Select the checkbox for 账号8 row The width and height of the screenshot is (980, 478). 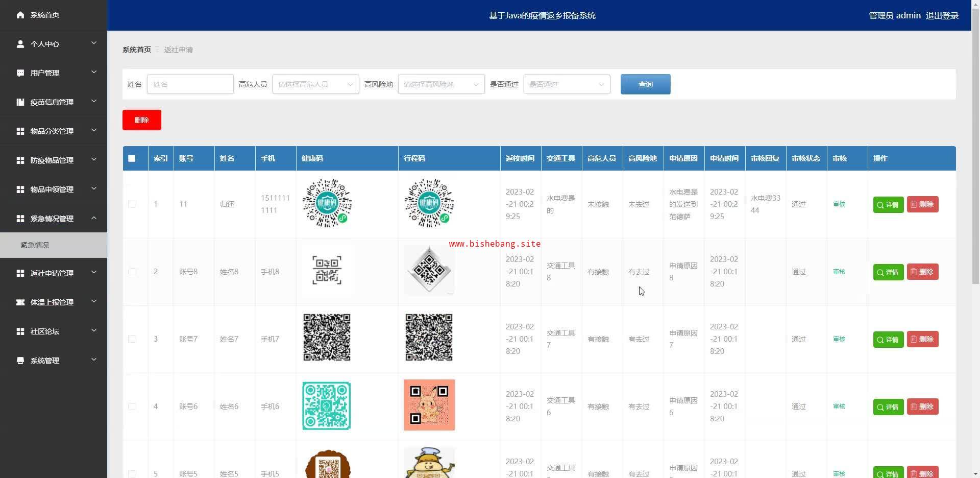(x=132, y=272)
